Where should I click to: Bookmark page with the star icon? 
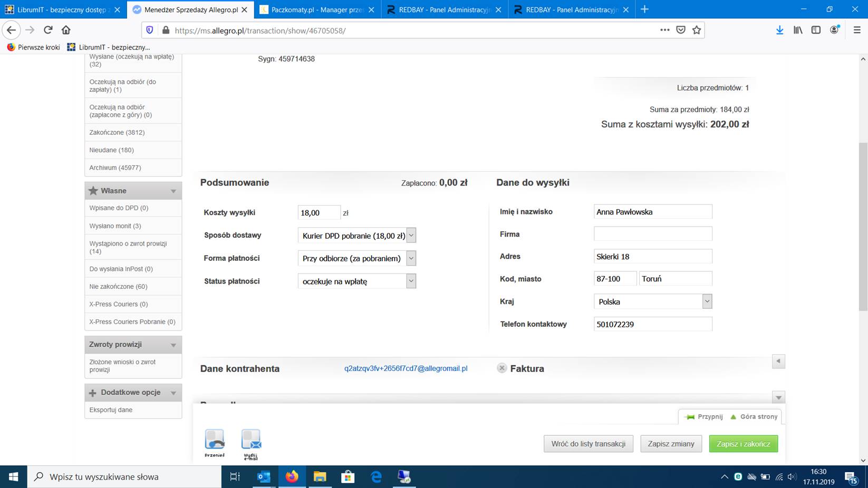click(697, 30)
